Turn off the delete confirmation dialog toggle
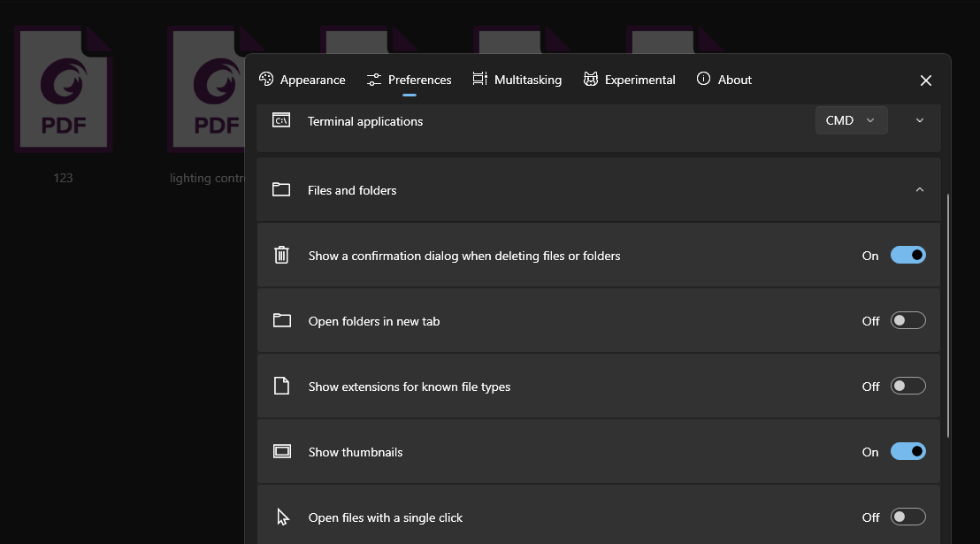 tap(907, 255)
